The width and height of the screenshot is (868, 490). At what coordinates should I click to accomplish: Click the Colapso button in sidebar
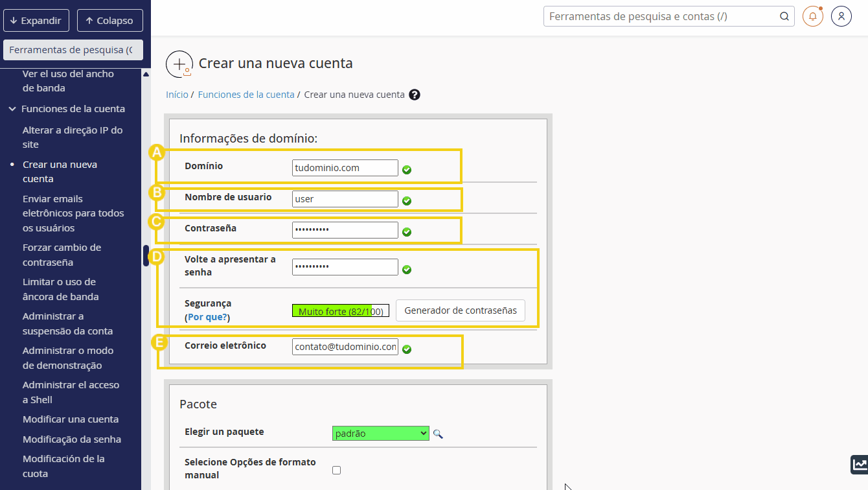[109, 21]
